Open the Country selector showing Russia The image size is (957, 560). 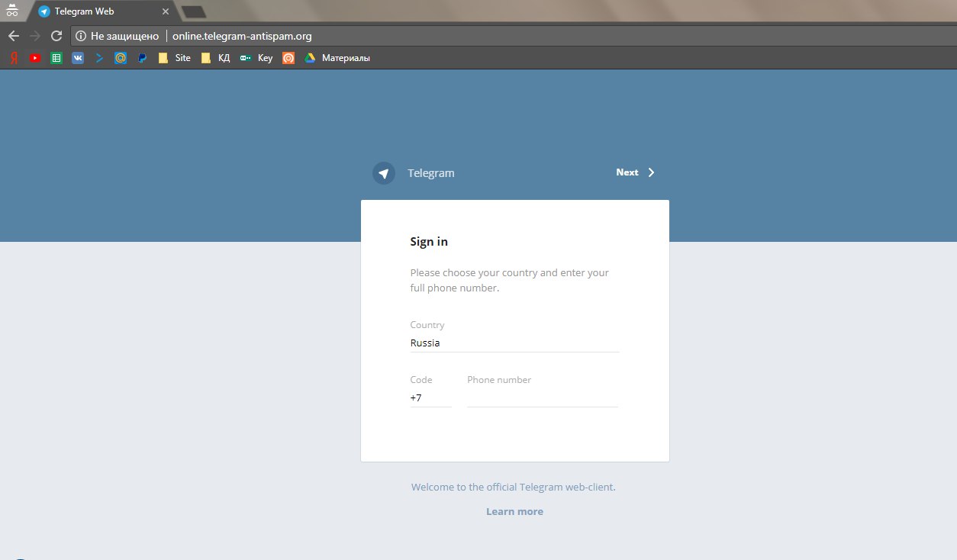(514, 343)
